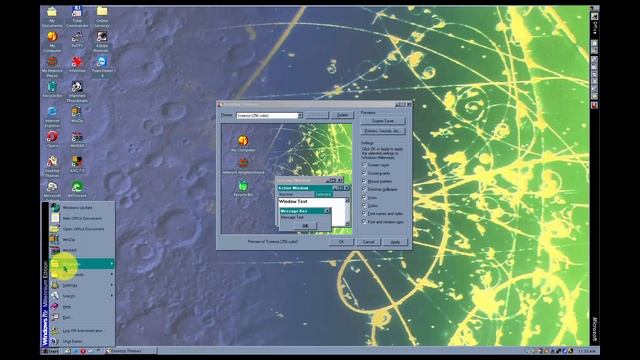Image resolution: width=640 pixels, height=360 pixels.
Task: Click OK in Desktop Themes dialog
Action: click(341, 242)
